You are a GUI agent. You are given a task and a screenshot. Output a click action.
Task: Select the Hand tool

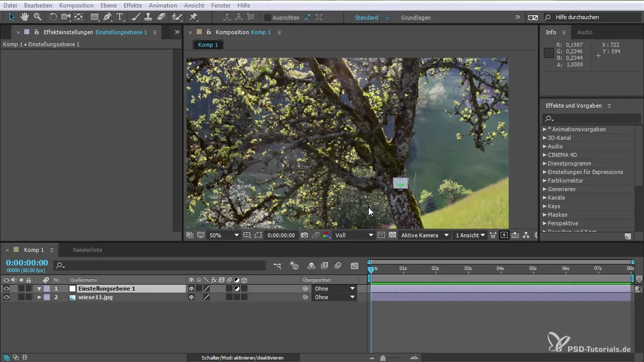click(x=24, y=17)
